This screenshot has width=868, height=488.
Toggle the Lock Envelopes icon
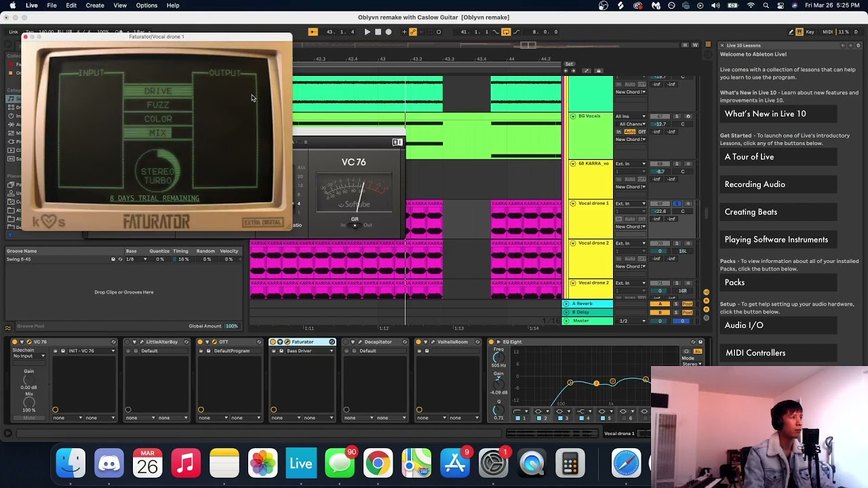point(599,70)
